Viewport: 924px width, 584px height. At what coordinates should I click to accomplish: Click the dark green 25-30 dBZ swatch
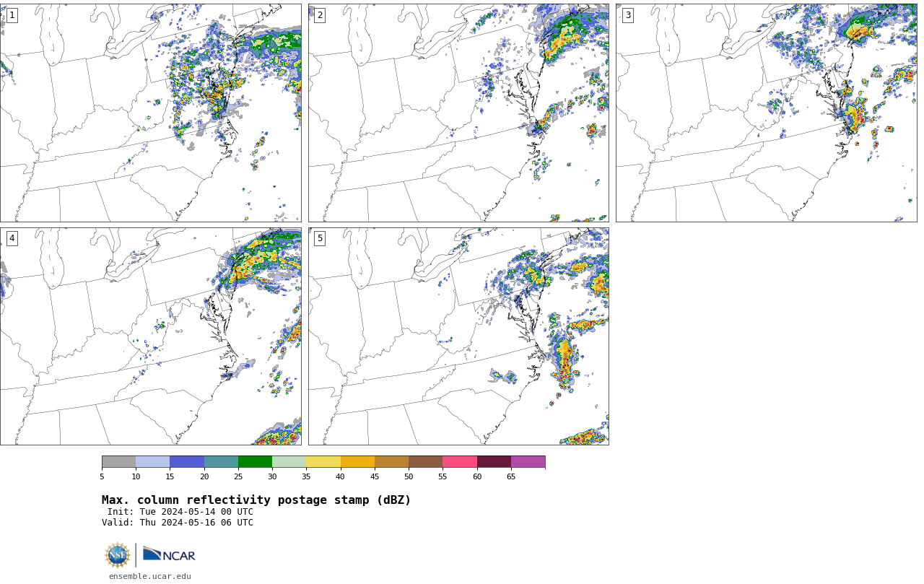(255, 462)
